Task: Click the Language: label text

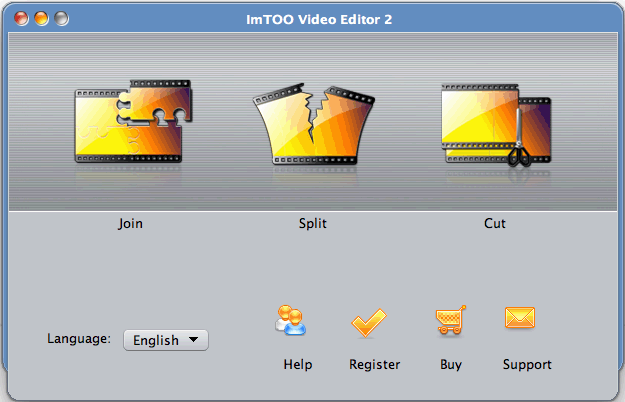Action: point(79,339)
